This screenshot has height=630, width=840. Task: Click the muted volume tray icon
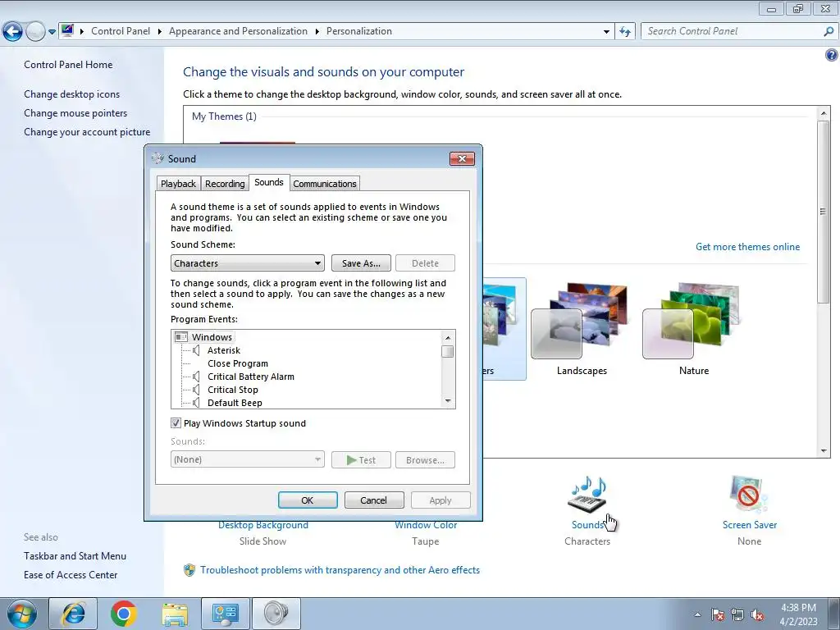pyautogui.click(x=757, y=614)
